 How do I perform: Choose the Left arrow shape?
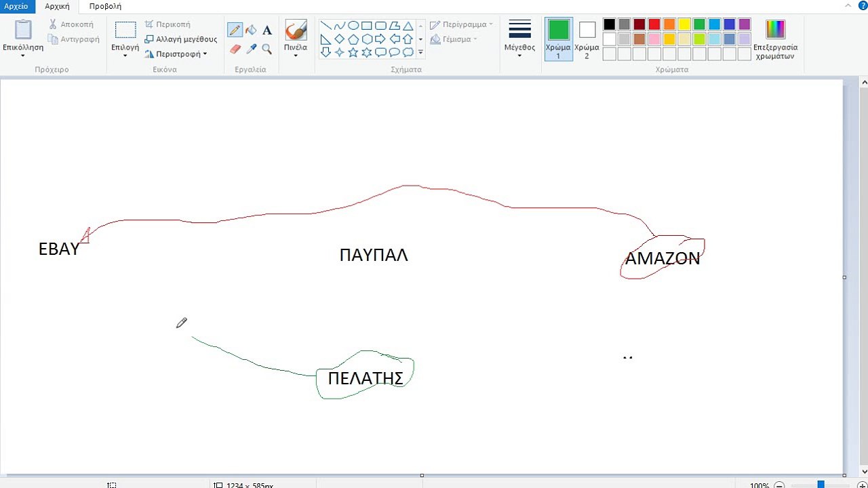(394, 39)
